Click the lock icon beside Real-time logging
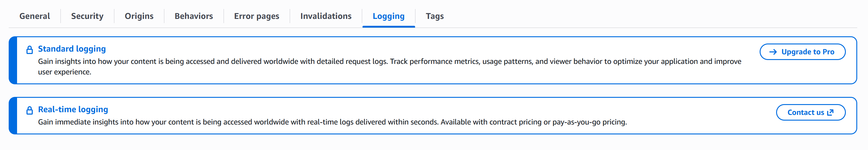The image size is (868, 150). [30, 110]
